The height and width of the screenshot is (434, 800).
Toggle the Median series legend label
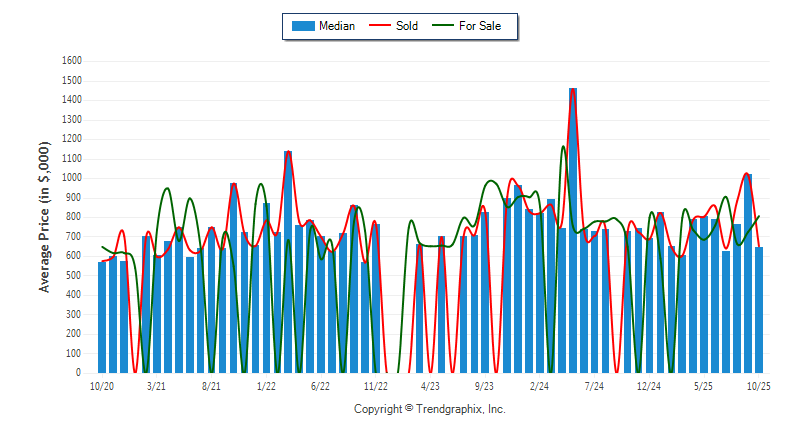point(336,26)
